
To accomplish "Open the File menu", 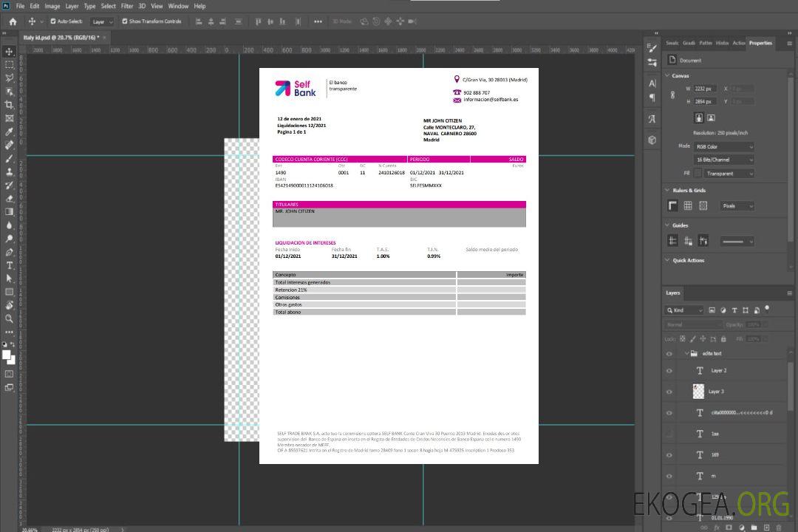I will point(21,6).
